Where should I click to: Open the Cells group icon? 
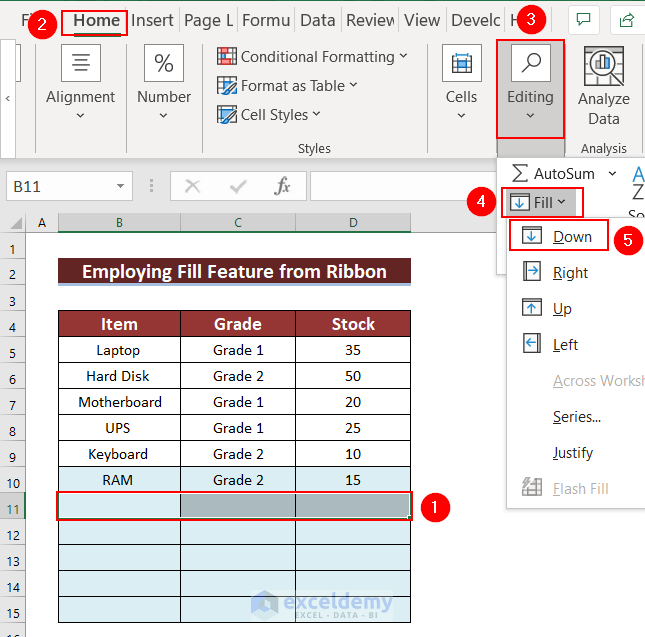(x=462, y=63)
